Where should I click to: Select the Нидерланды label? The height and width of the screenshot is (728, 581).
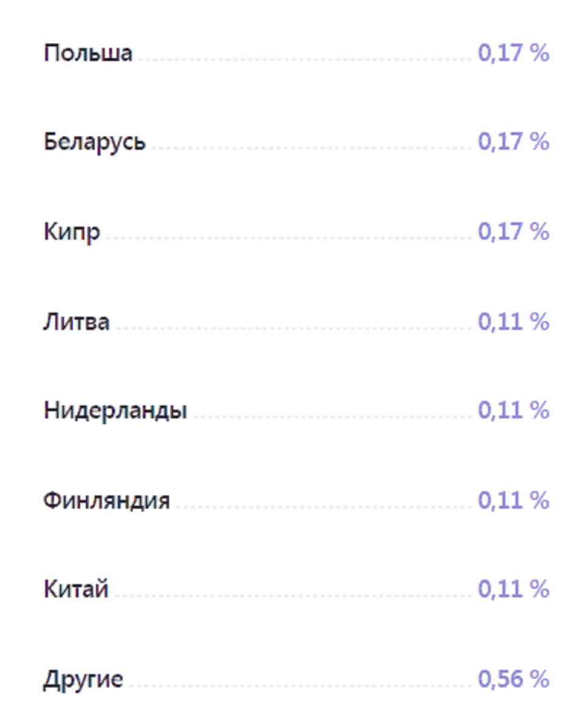coord(115,411)
